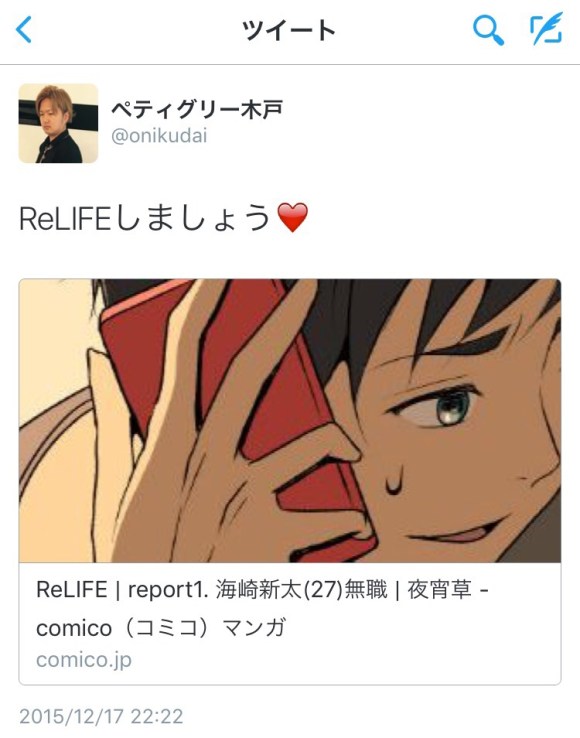Open the profile avatar photo

click(x=58, y=123)
